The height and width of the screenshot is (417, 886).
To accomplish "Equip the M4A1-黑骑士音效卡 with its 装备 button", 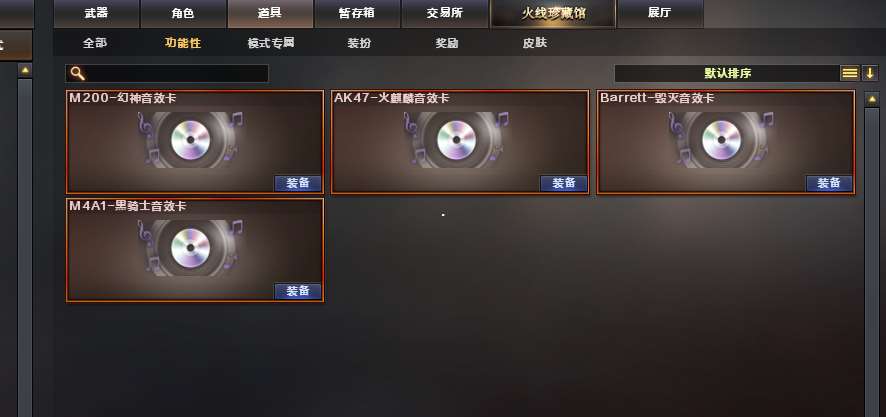I will click(298, 292).
